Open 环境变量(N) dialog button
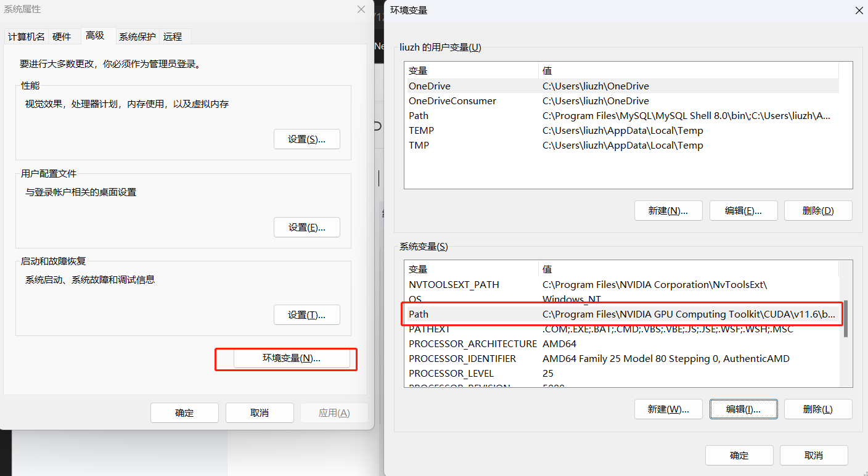This screenshot has width=868, height=476. [292, 358]
